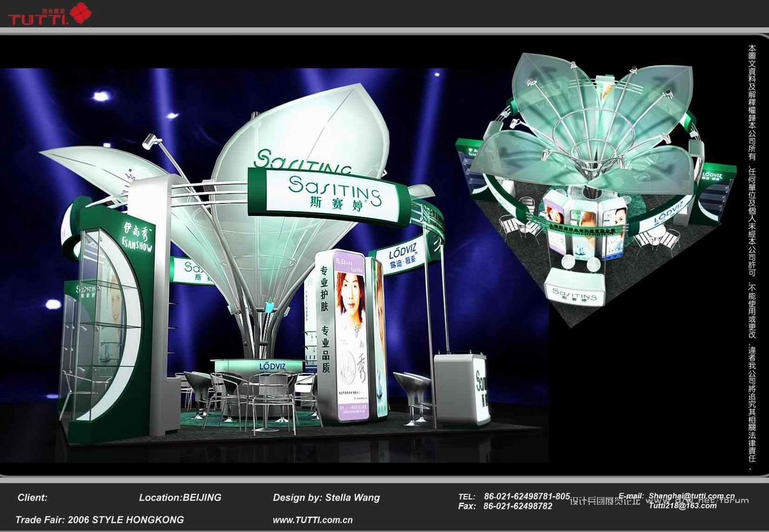
Task: Click the Shanghai@tutti.com.cn e-mail address
Action: 692,496
